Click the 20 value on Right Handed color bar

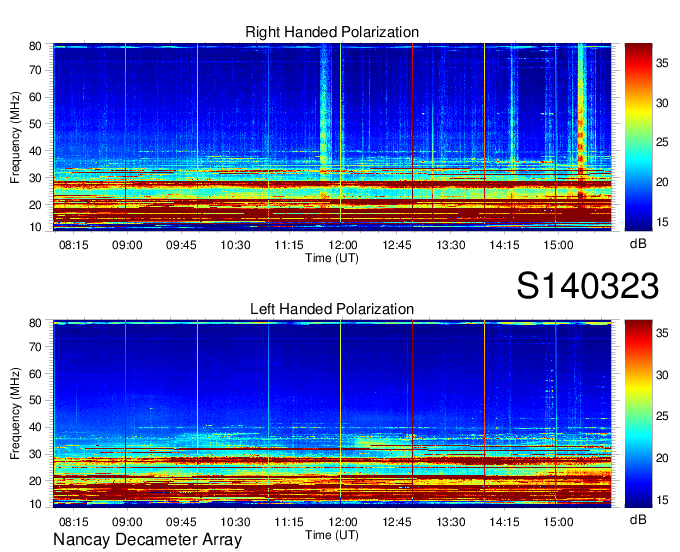pyautogui.click(x=662, y=182)
